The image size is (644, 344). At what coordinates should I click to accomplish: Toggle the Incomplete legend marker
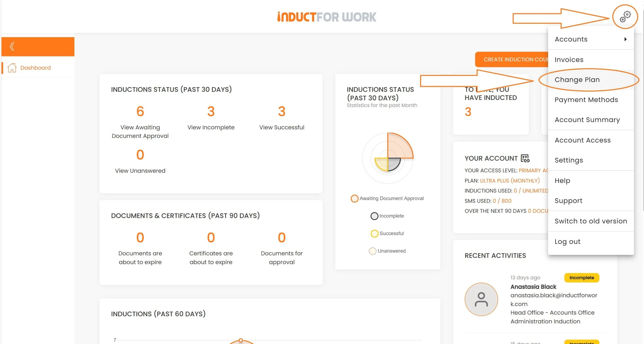[374, 216]
